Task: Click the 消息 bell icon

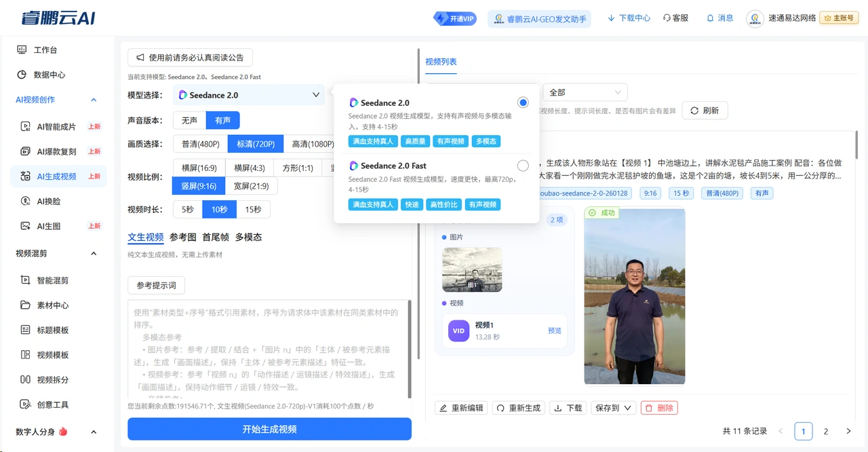Action: click(x=710, y=18)
